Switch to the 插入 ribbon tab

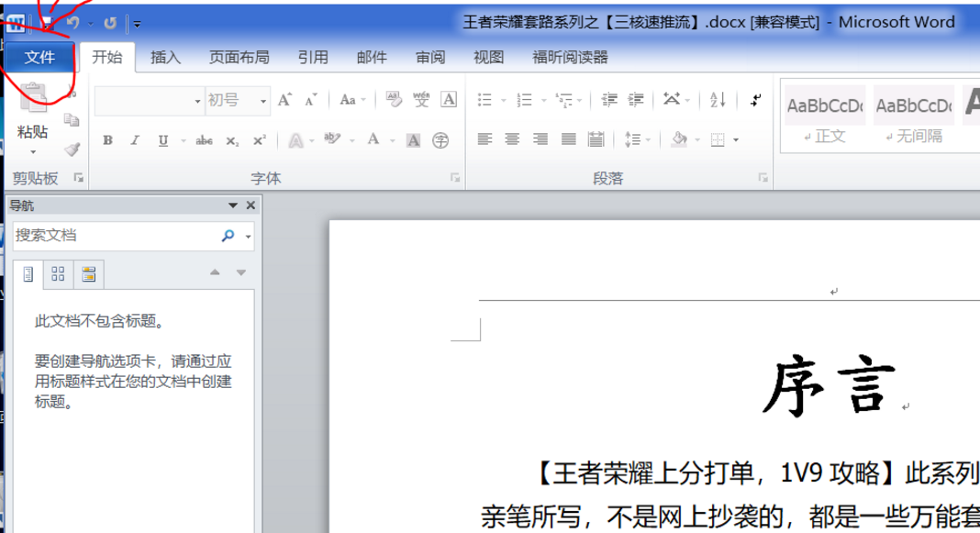[x=164, y=56]
